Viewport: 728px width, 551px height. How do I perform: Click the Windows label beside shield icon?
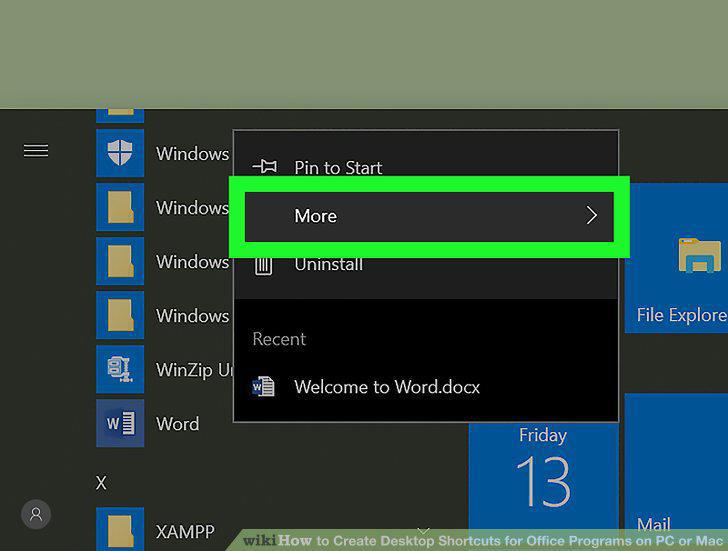coord(192,154)
